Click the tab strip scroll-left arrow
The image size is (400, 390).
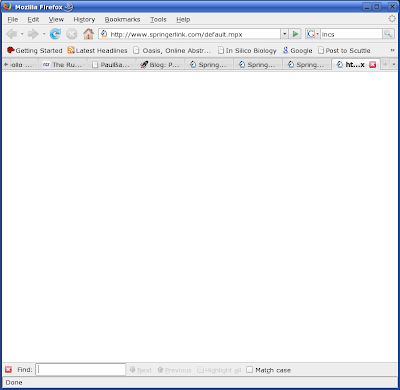tap(6, 64)
